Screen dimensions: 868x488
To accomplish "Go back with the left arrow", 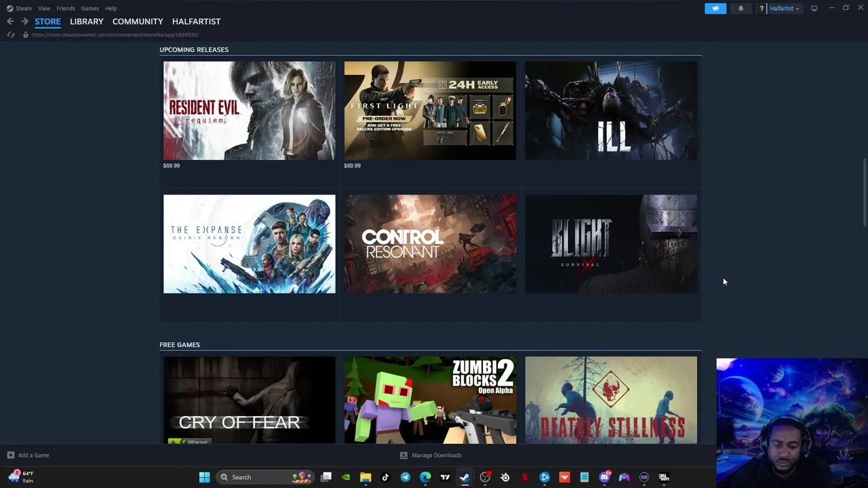I will [x=10, y=22].
